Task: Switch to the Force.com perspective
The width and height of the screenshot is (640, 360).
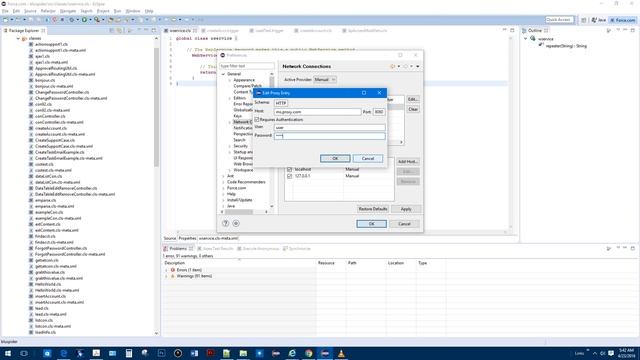Action: tap(622, 20)
